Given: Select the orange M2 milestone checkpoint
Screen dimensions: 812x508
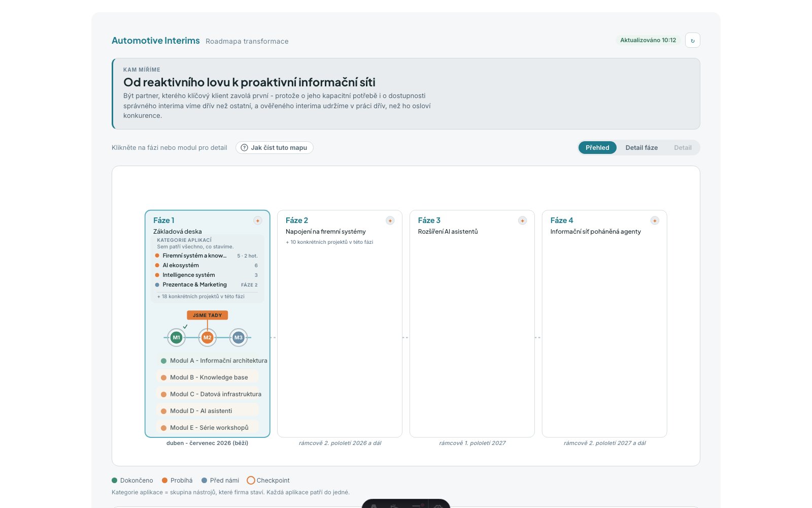Looking at the screenshot, I should click(x=207, y=337).
